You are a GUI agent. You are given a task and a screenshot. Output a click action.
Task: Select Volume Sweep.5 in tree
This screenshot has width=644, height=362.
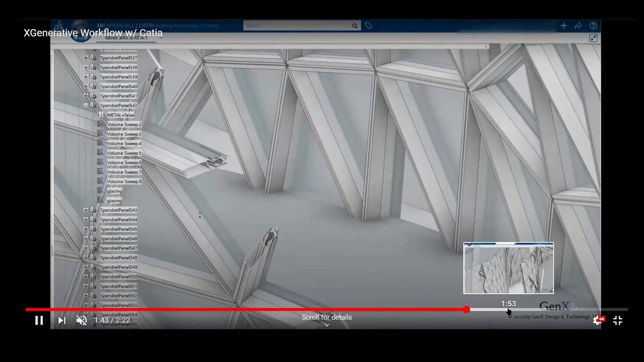pyautogui.click(x=124, y=153)
